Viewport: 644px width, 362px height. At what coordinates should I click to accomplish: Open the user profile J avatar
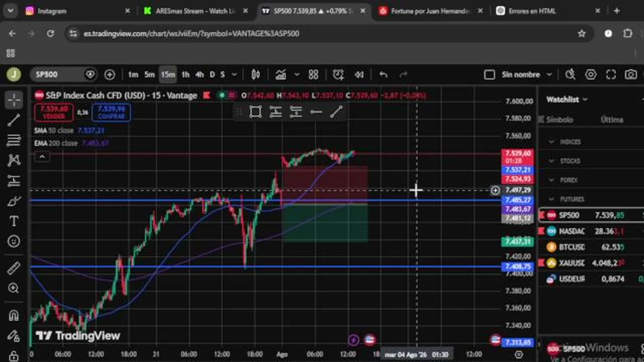point(14,74)
